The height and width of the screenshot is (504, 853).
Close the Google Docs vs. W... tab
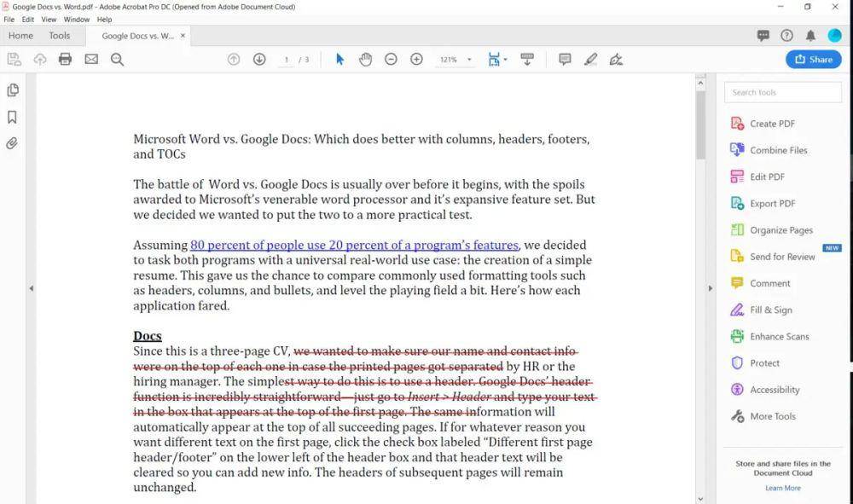[183, 36]
